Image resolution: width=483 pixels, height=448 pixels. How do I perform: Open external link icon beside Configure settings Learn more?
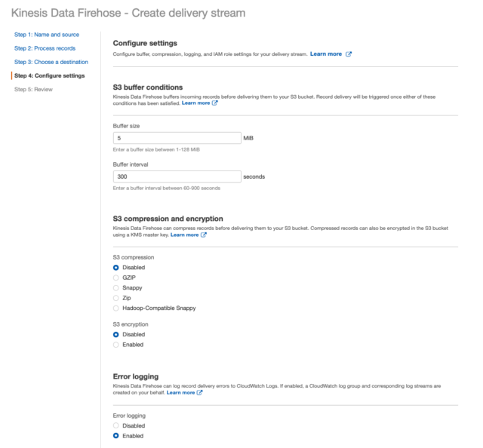coord(349,54)
